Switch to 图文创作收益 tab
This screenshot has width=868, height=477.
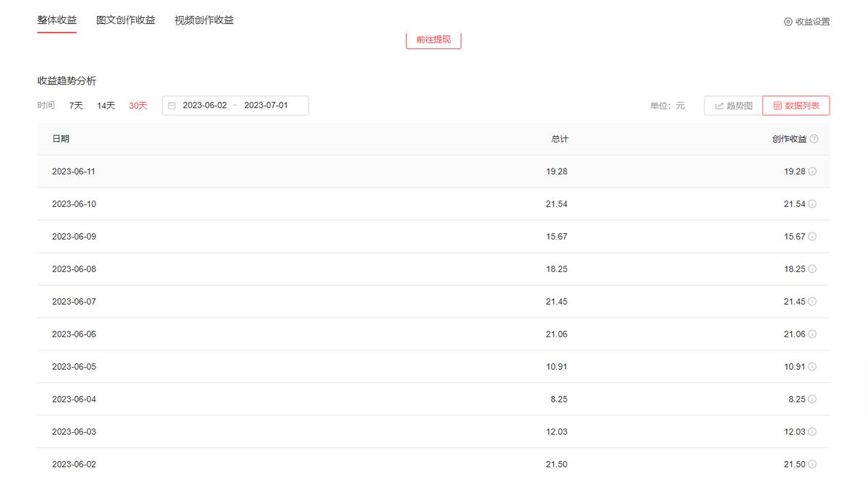(126, 20)
